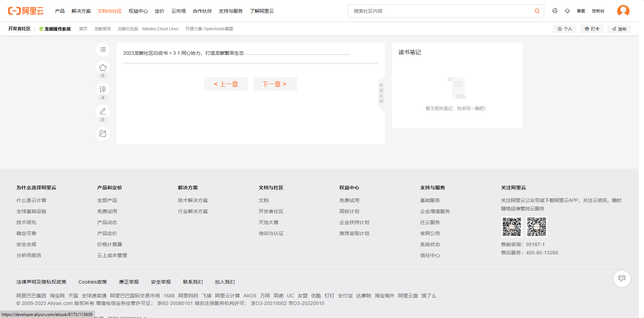Open 云上成本管理 footer link

point(112,255)
